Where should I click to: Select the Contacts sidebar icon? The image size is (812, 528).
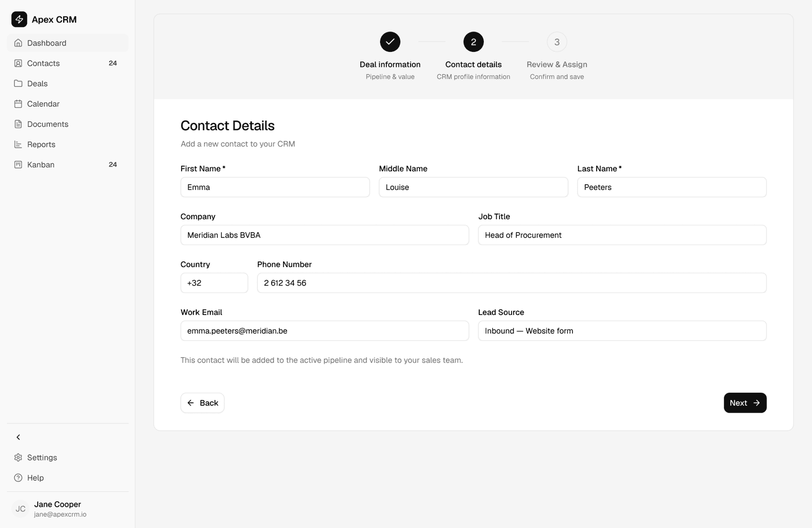[x=18, y=63]
